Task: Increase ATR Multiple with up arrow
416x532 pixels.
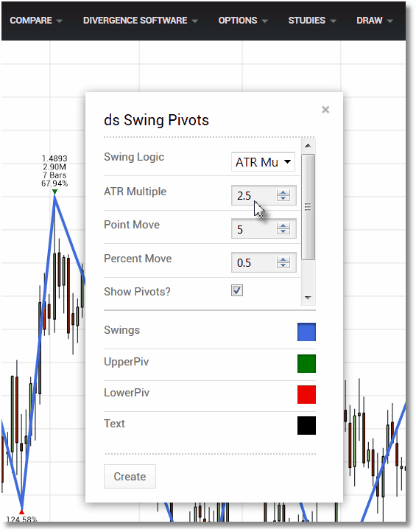Action: click(x=283, y=192)
